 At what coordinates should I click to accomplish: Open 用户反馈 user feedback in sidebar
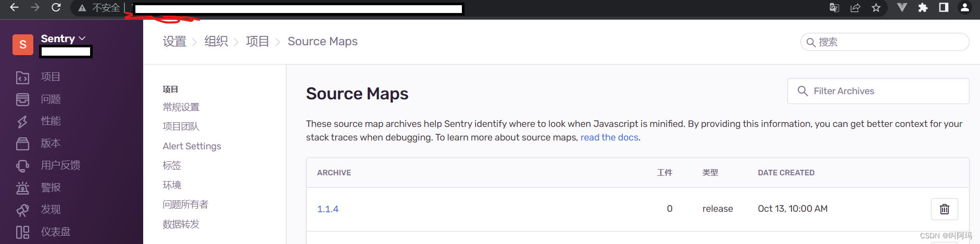[x=60, y=165]
